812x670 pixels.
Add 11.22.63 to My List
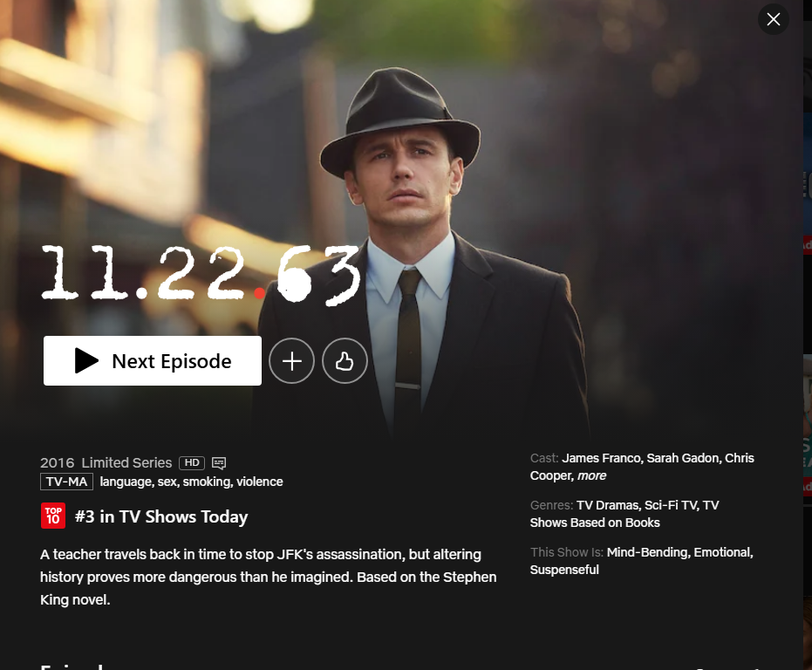point(291,360)
